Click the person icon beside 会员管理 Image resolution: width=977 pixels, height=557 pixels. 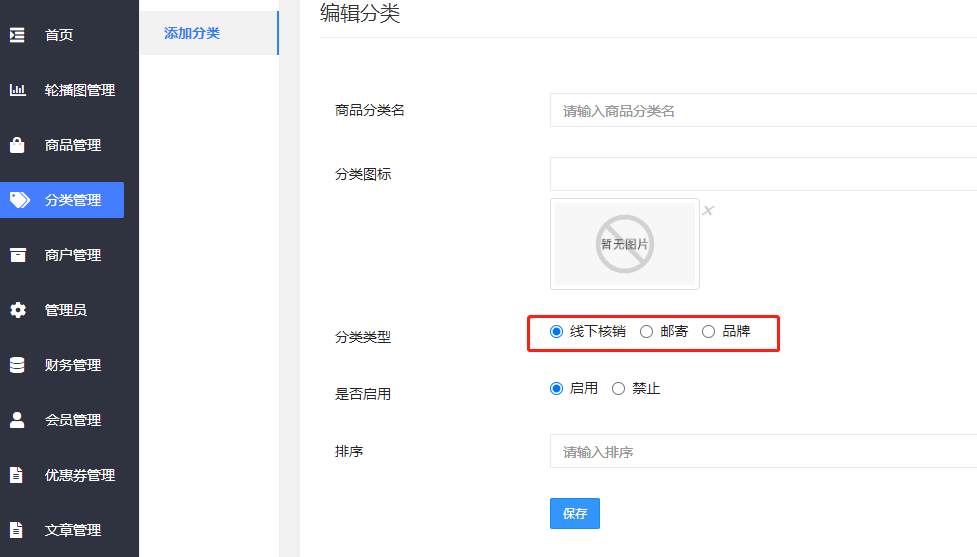(17, 420)
